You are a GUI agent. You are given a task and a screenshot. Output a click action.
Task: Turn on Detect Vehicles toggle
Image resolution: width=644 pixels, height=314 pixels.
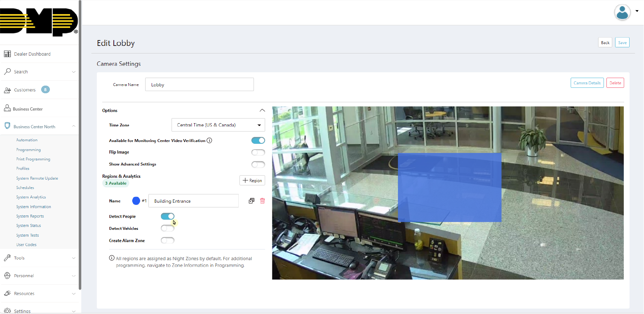pos(168,228)
